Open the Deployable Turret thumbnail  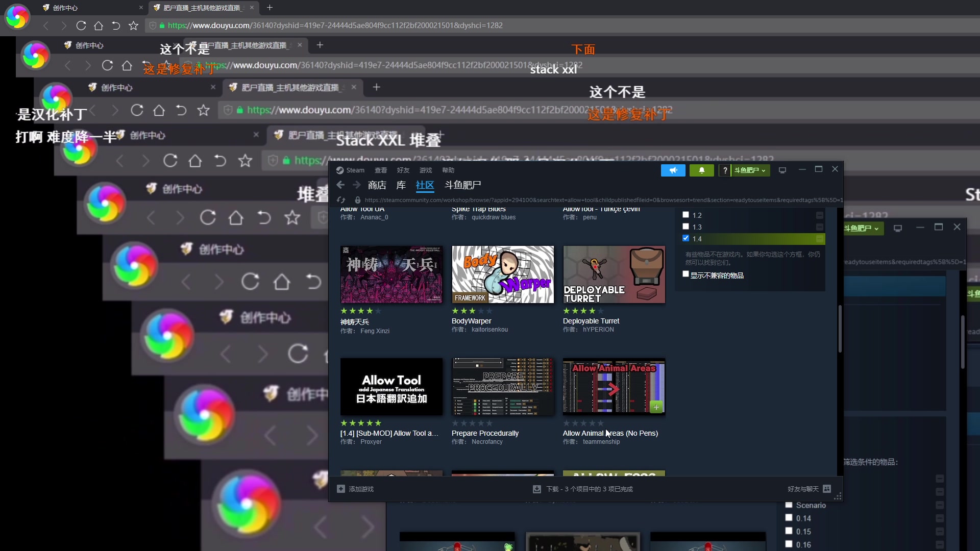click(614, 274)
